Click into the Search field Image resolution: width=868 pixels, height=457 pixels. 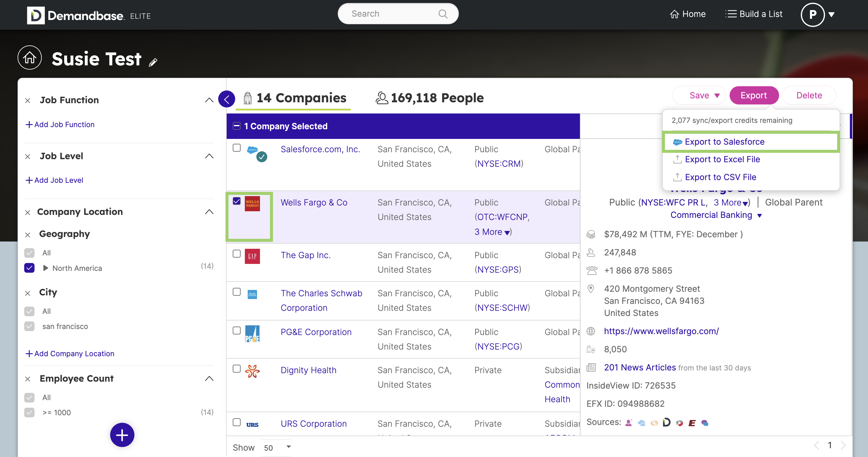398,14
